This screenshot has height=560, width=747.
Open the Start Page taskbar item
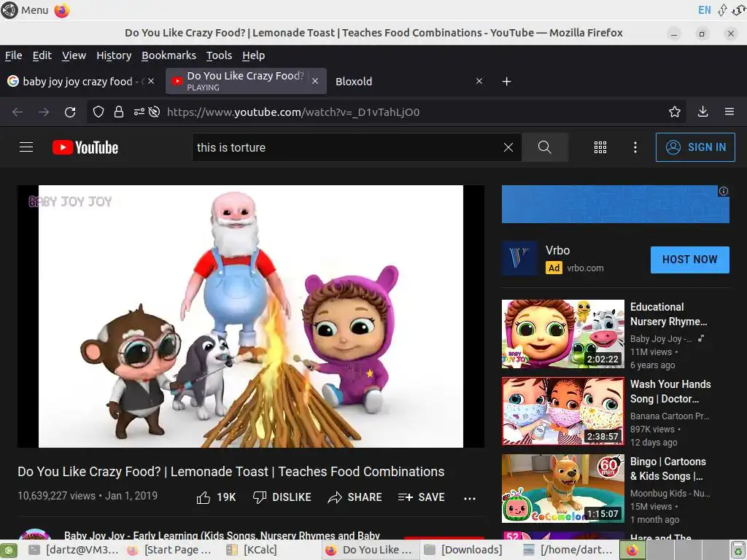click(169, 550)
